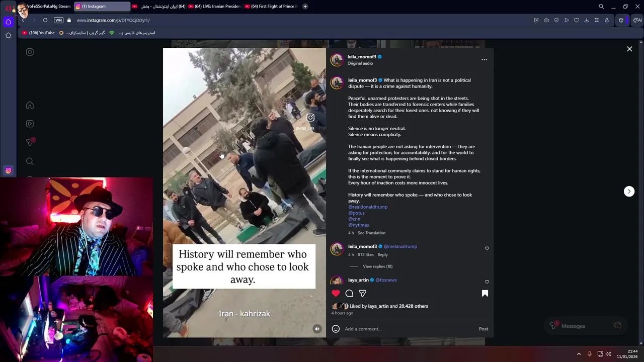This screenshot has width=644, height=362.
Task: Like the @melaniatrump comment by leila_momof3
Action: (487, 248)
